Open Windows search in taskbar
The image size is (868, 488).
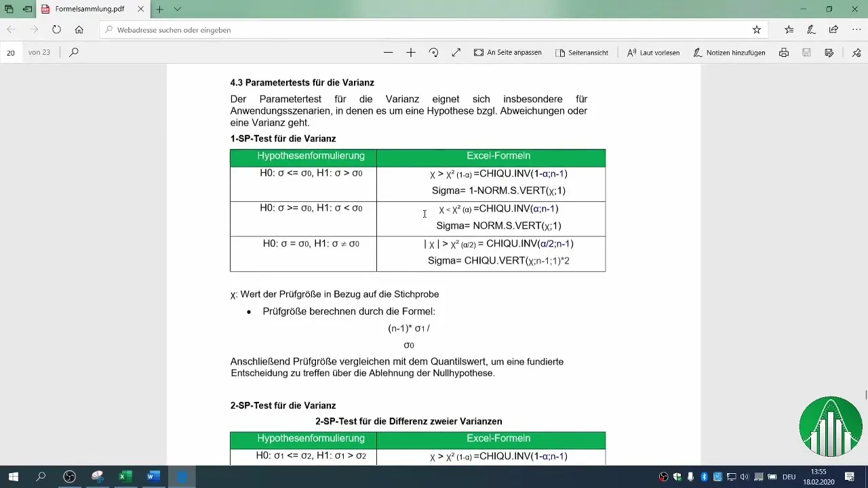point(41,476)
